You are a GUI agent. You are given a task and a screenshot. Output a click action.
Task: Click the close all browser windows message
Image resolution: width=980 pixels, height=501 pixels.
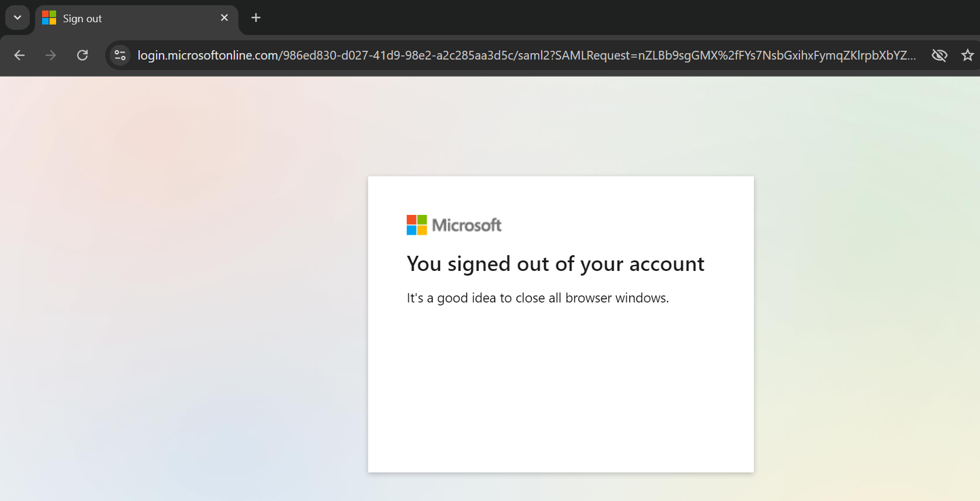click(538, 298)
